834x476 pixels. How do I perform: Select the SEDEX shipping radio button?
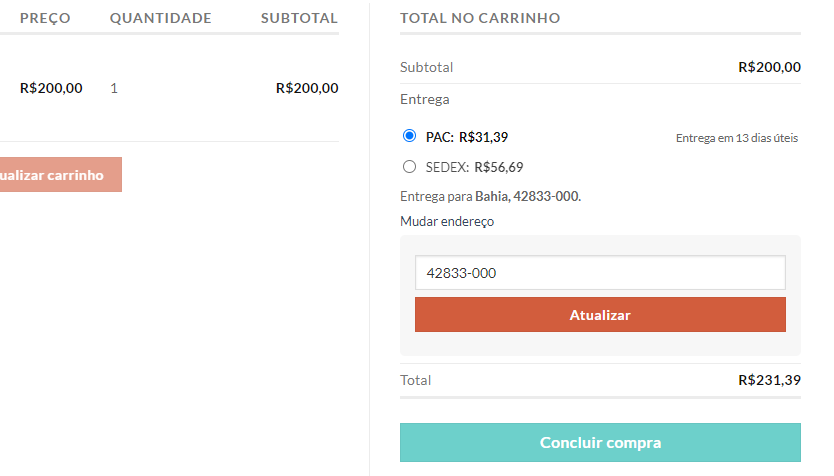(x=409, y=167)
